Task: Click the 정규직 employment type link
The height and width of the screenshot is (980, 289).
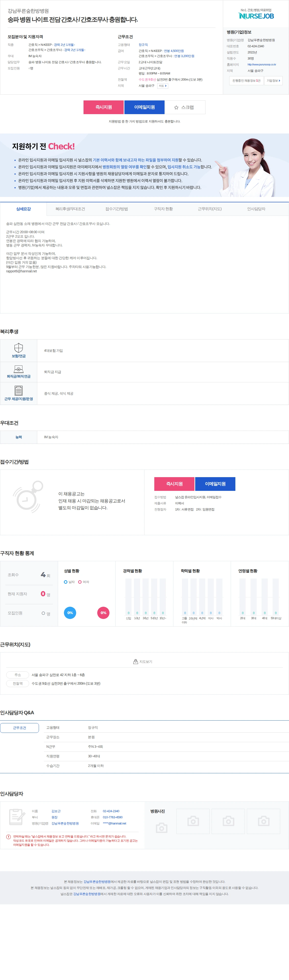Action: tap(143, 45)
